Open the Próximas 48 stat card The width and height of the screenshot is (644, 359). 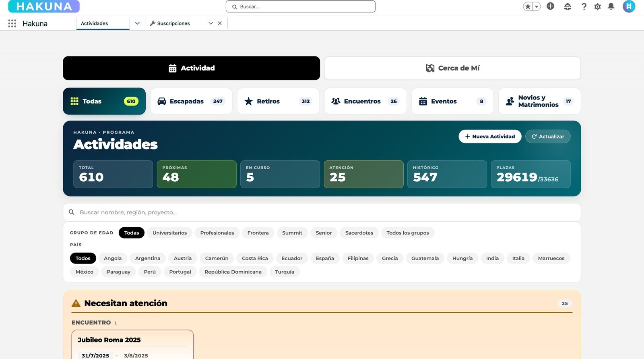click(x=196, y=174)
